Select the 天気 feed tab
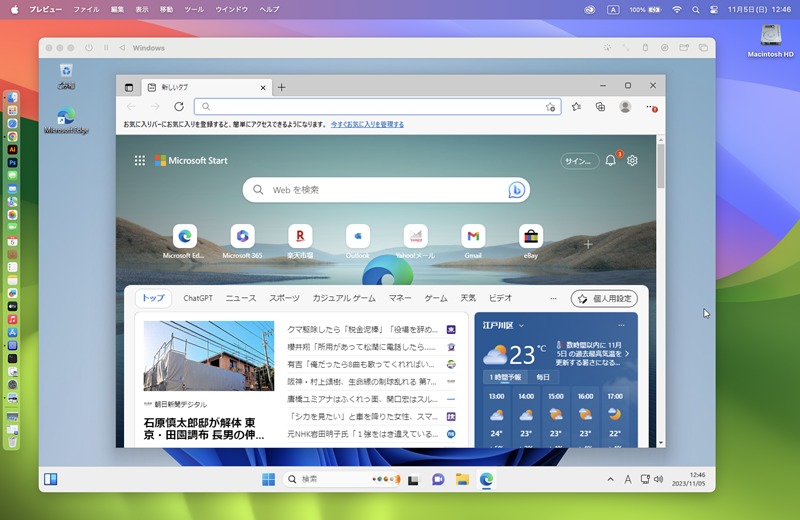Screen dimensions: 800x520 468,298
